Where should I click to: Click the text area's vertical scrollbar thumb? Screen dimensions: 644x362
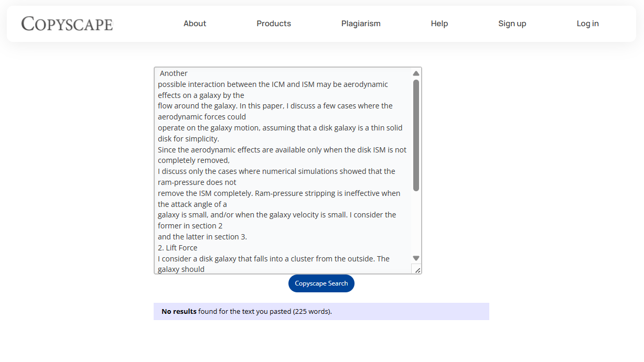coord(416,135)
